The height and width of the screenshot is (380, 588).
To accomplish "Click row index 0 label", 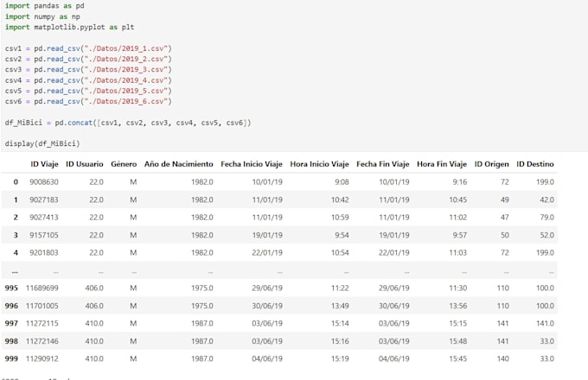I will tap(16, 182).
